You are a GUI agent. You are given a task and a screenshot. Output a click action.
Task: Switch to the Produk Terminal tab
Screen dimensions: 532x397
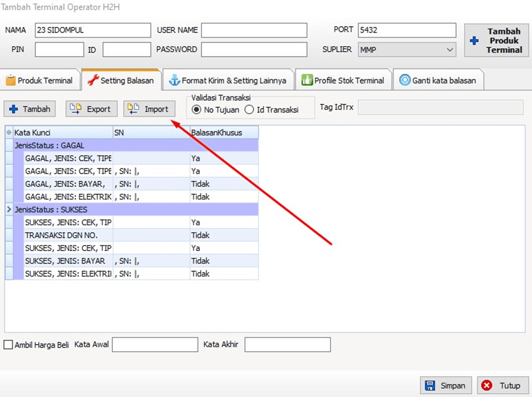click(39, 81)
